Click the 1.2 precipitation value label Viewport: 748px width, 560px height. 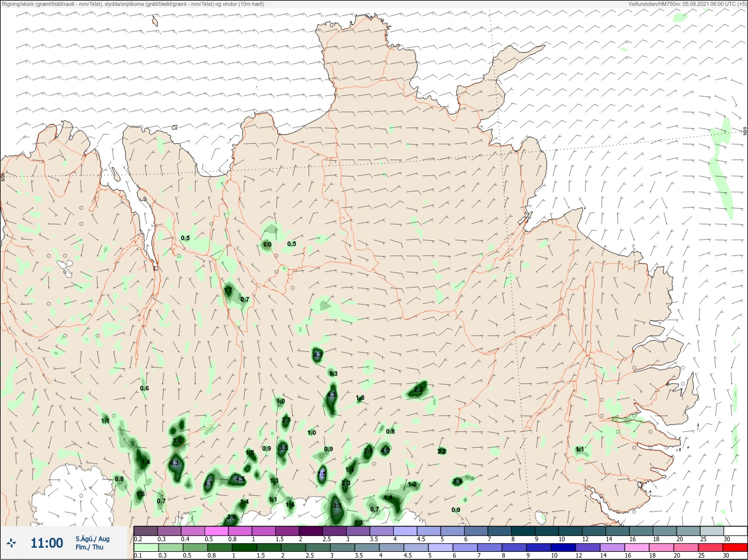tap(413, 484)
